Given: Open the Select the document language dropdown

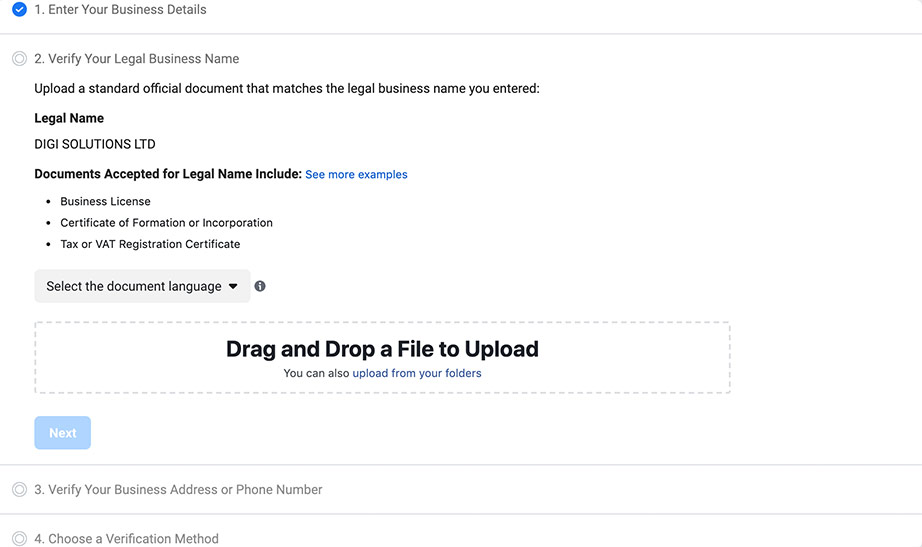Looking at the screenshot, I should click(142, 286).
